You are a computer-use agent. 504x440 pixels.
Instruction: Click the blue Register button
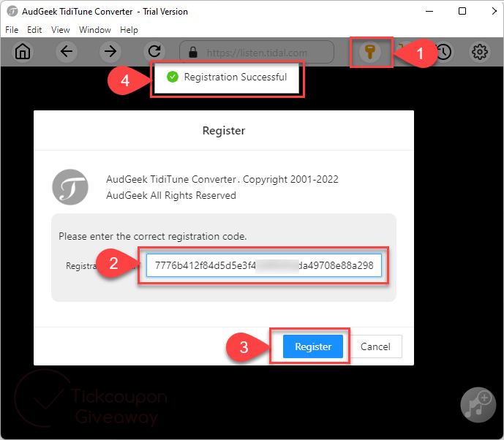313,346
